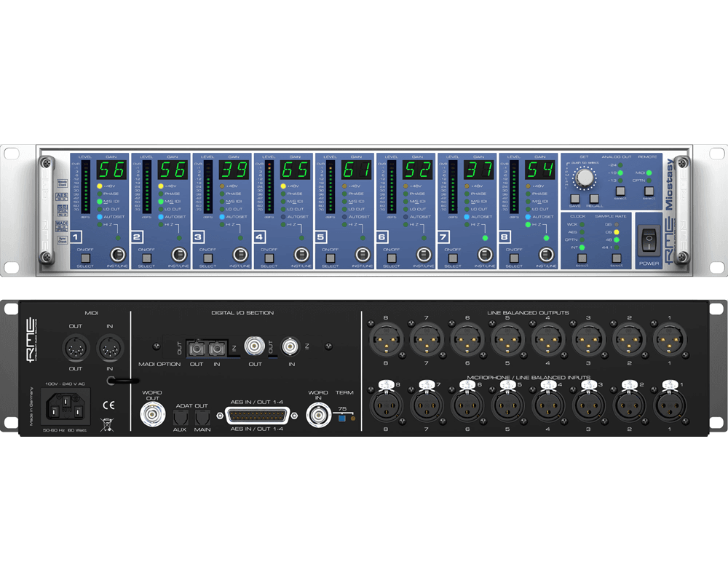Click the WORD OUT BNC connector
The width and height of the screenshot is (728, 575).
click(152, 415)
